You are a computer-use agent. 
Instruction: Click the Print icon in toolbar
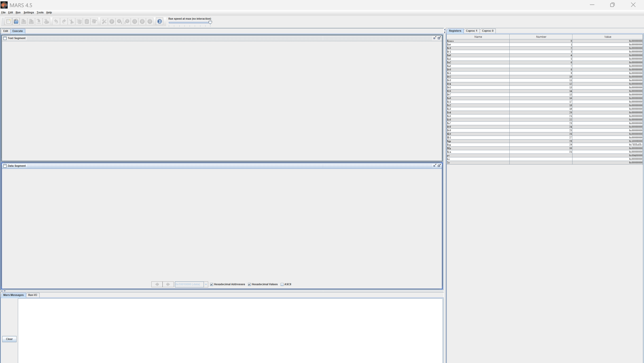click(47, 21)
